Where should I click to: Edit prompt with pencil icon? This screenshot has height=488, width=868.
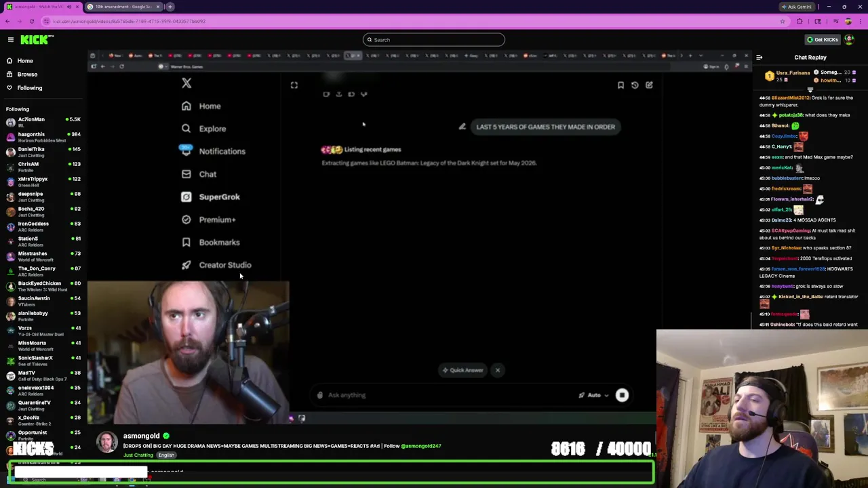(x=462, y=127)
